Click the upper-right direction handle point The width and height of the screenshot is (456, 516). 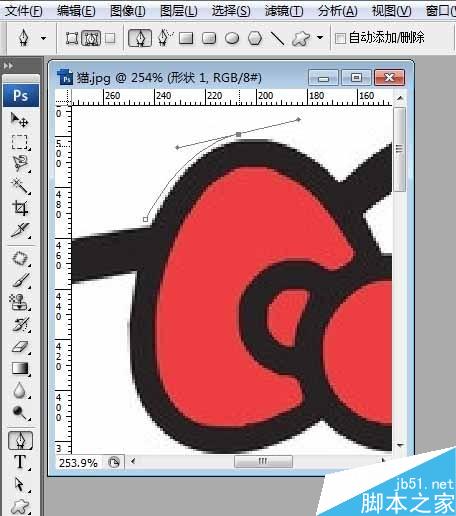299,119
